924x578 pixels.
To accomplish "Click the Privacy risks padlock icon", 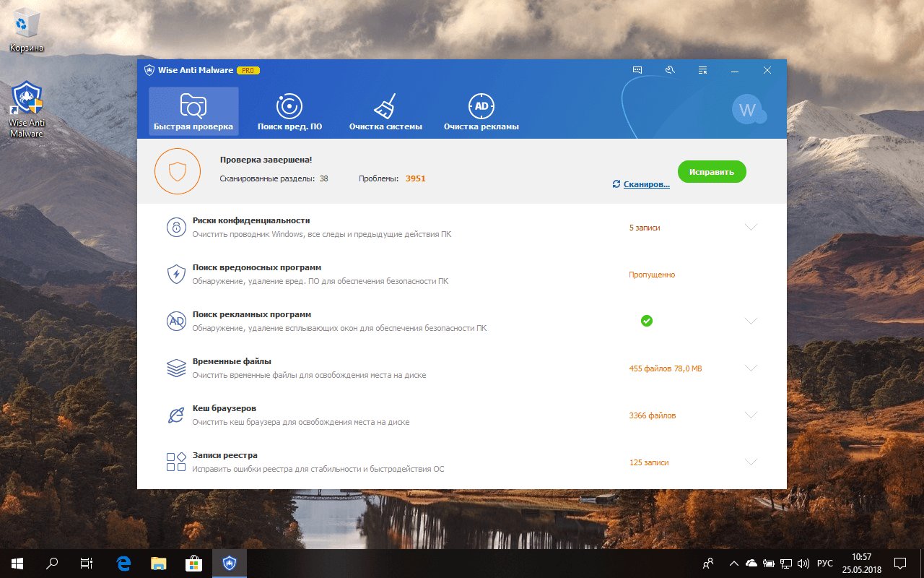I will tap(176, 227).
